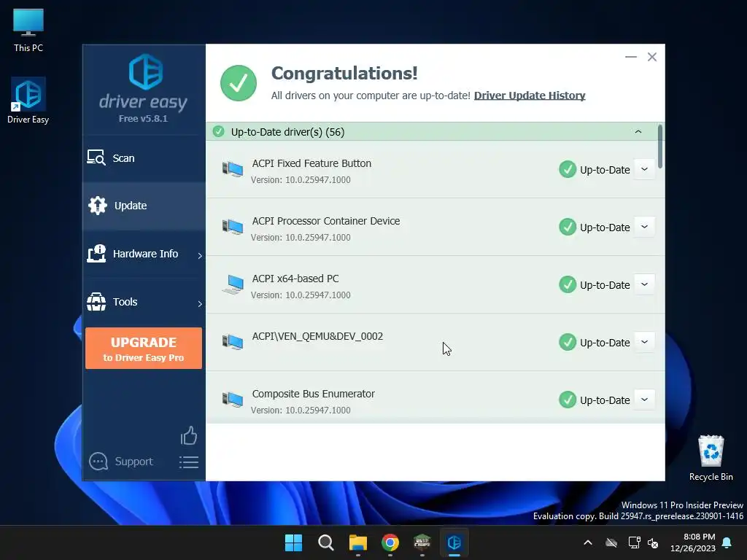Select the Recycle Bin desktop icon
Screen dimensions: 747x560
(711, 458)
